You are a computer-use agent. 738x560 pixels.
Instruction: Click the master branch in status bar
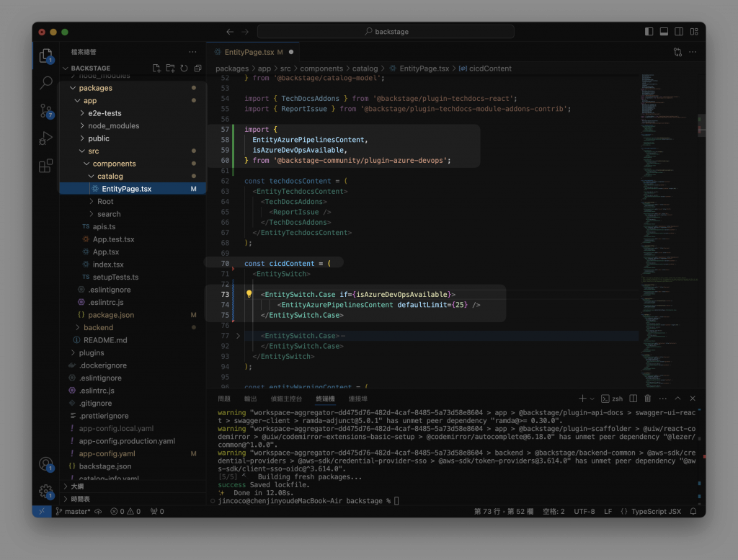coord(73,512)
